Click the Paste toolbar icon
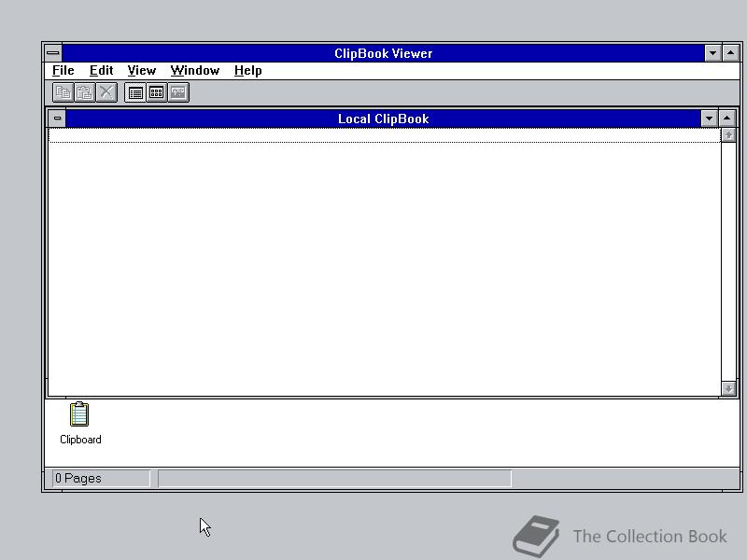This screenshot has height=560, width=747. (x=85, y=92)
